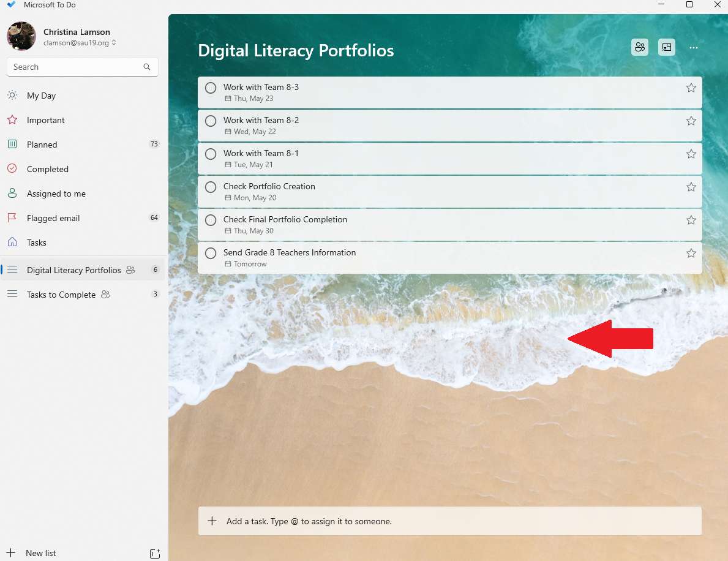Click the clamson@sau19.org email address
The height and width of the screenshot is (561, 728).
point(76,43)
